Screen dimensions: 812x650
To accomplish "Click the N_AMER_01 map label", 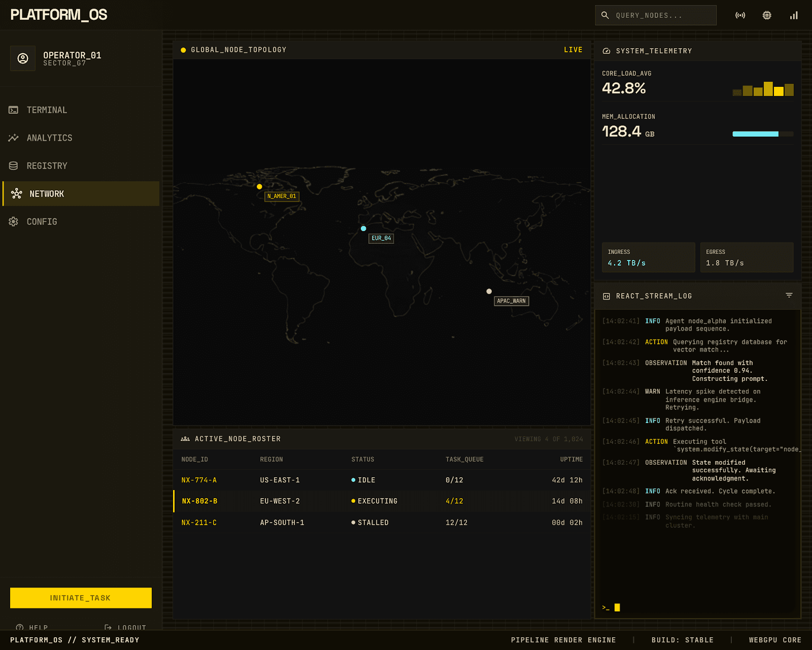I will (x=282, y=196).
